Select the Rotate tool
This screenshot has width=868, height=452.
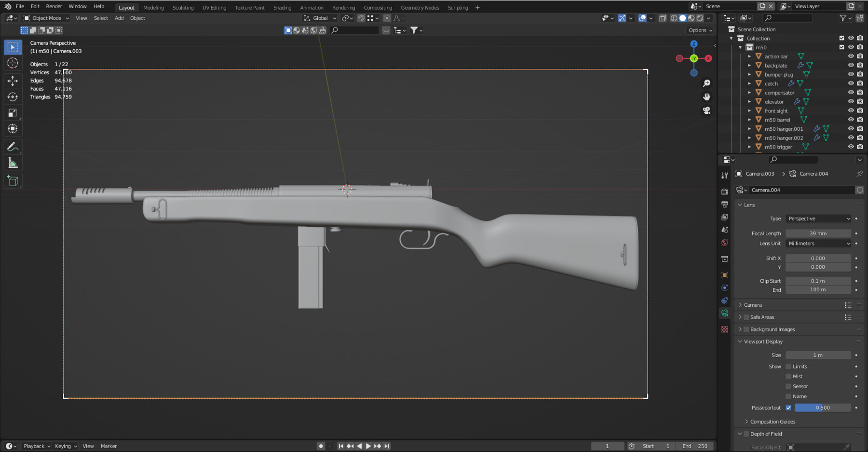[x=13, y=96]
